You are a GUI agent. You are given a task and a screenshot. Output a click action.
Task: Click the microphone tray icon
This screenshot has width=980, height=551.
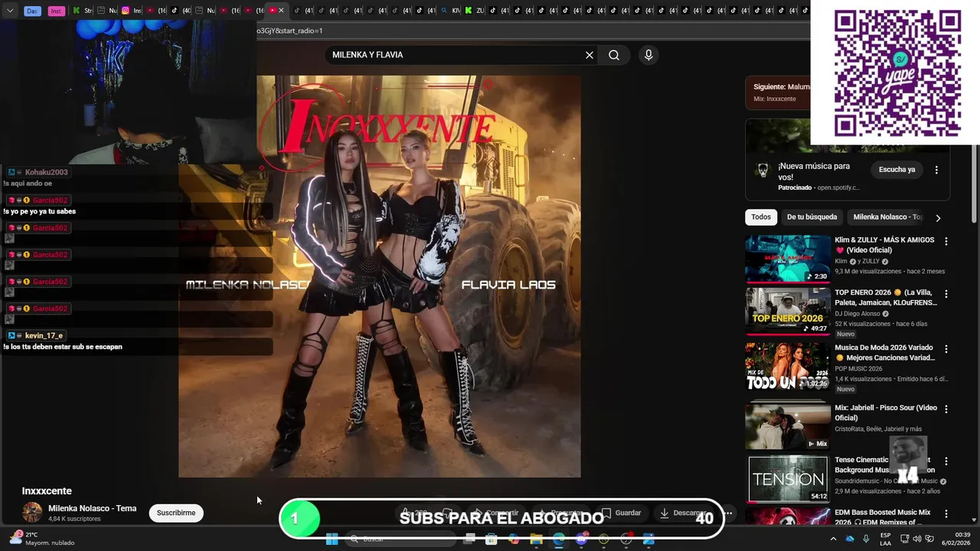click(866, 539)
